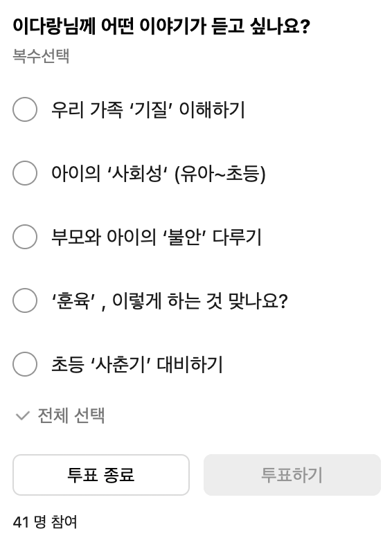Click the 41 명 참여 participant count
The image size is (392, 540).
pyautogui.click(x=45, y=522)
